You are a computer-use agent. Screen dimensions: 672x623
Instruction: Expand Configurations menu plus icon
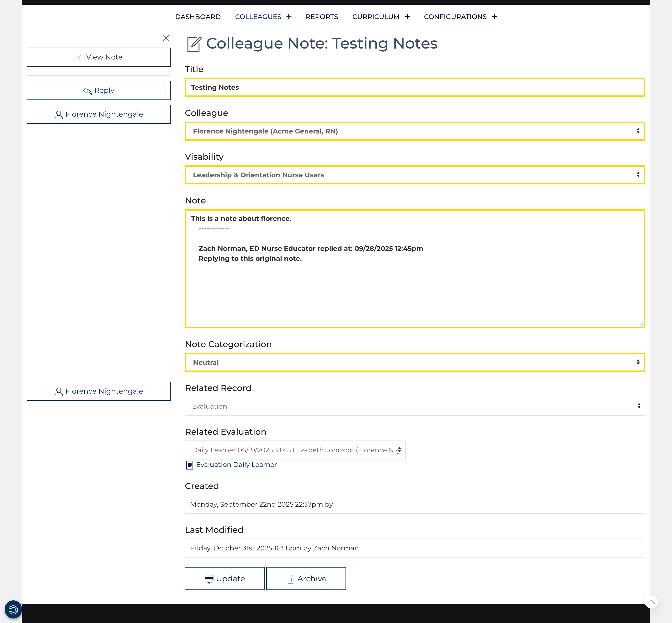click(494, 17)
